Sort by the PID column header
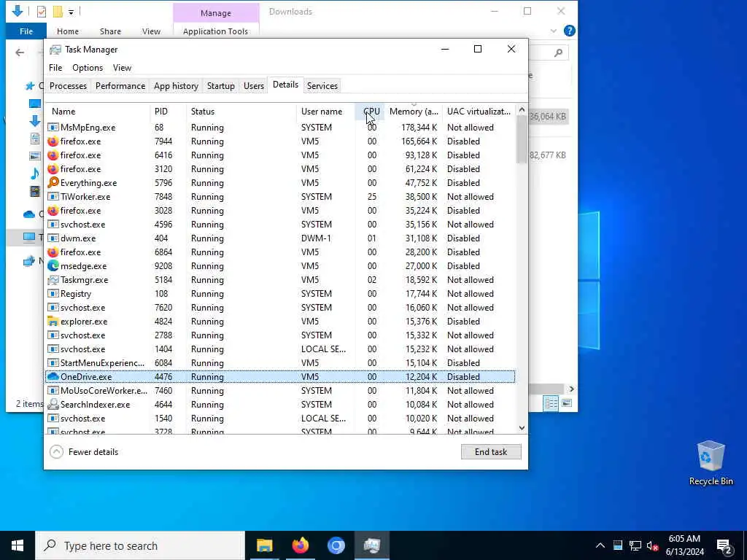Screen dimensions: 747x560 tap(169, 111)
